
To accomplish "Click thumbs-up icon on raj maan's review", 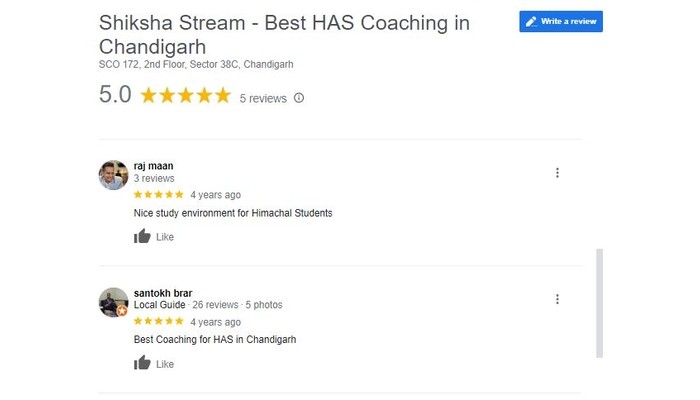I will (x=142, y=236).
